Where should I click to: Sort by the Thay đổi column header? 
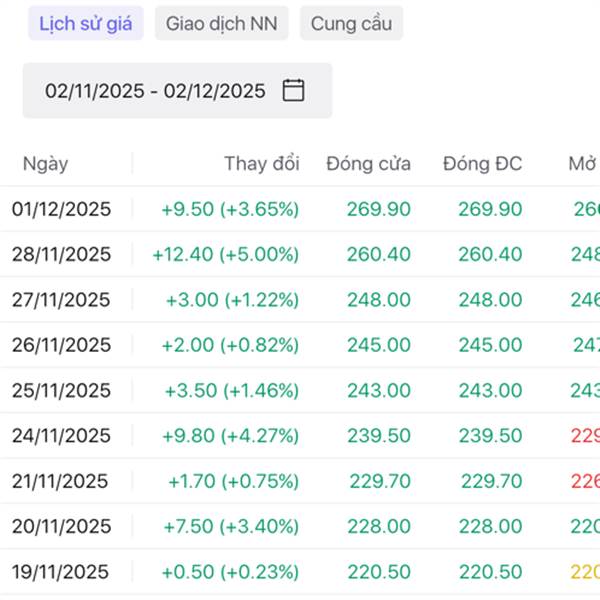pyautogui.click(x=261, y=164)
